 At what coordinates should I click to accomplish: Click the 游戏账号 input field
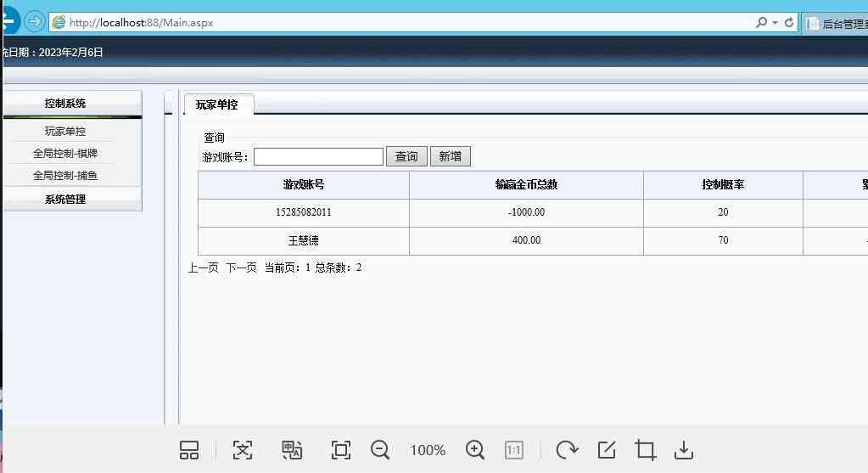coord(318,156)
